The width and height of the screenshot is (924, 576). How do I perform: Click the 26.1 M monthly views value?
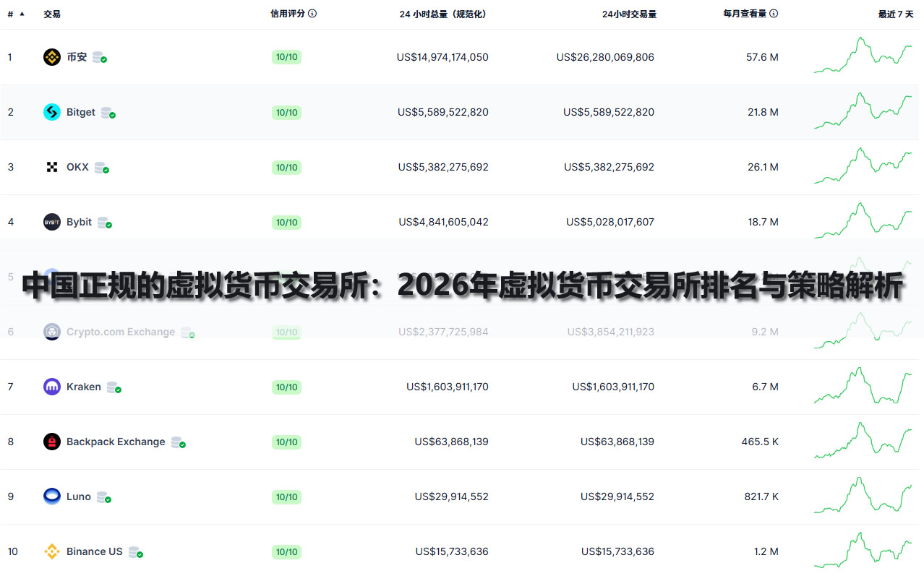pos(763,167)
